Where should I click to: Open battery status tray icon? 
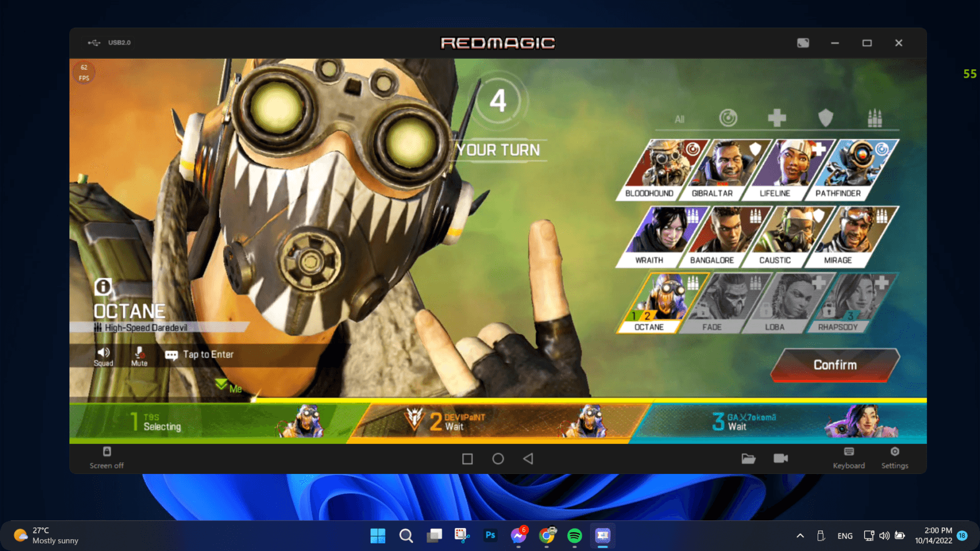899,536
